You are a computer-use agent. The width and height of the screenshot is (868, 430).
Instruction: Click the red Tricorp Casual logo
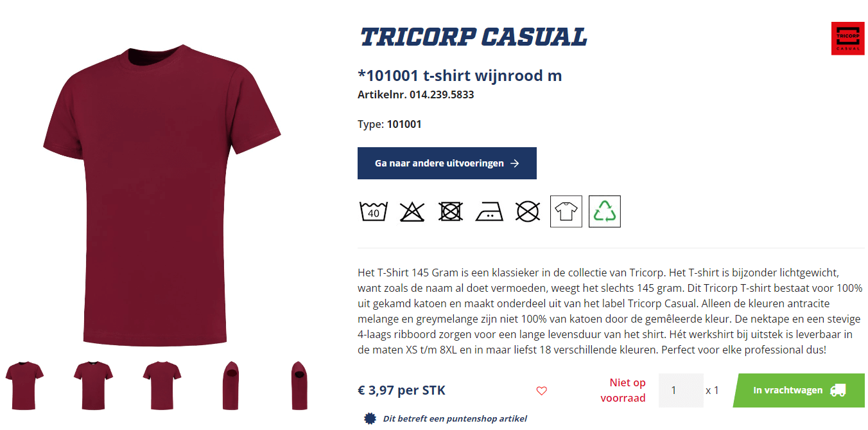click(848, 39)
